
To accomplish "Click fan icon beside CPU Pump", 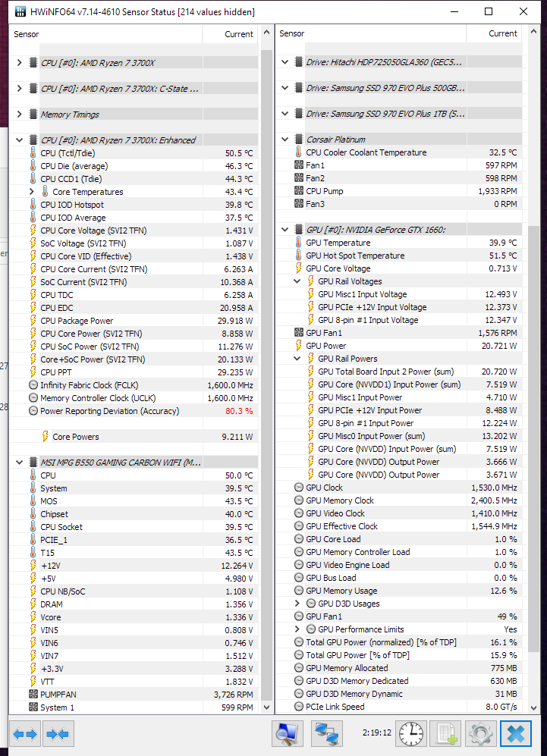I will [299, 191].
